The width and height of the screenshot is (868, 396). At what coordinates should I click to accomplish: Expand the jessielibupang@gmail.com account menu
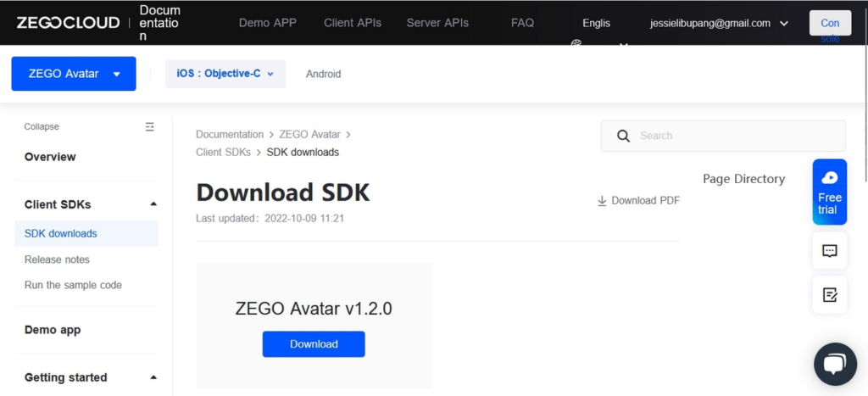[719, 23]
